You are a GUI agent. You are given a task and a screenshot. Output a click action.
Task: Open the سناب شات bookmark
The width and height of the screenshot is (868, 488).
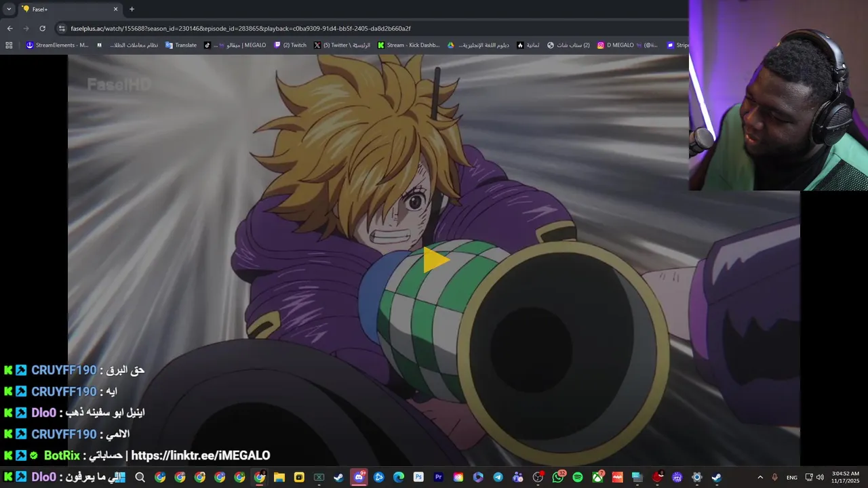(568, 45)
